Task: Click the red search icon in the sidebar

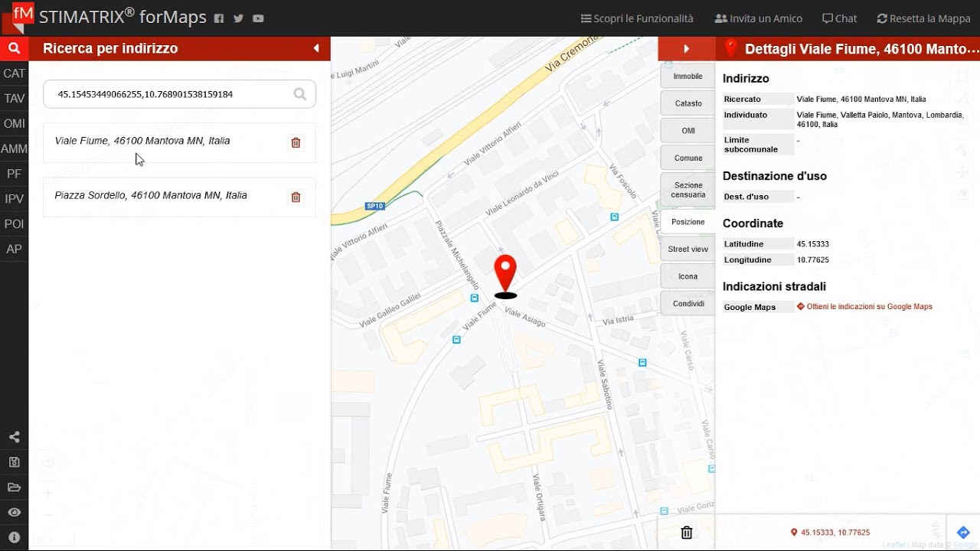Action: tap(14, 48)
